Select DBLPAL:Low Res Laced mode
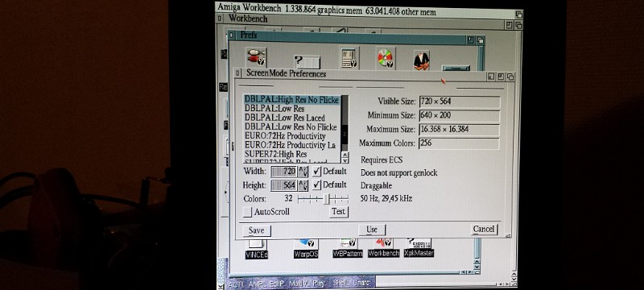644x290 pixels. [285, 118]
